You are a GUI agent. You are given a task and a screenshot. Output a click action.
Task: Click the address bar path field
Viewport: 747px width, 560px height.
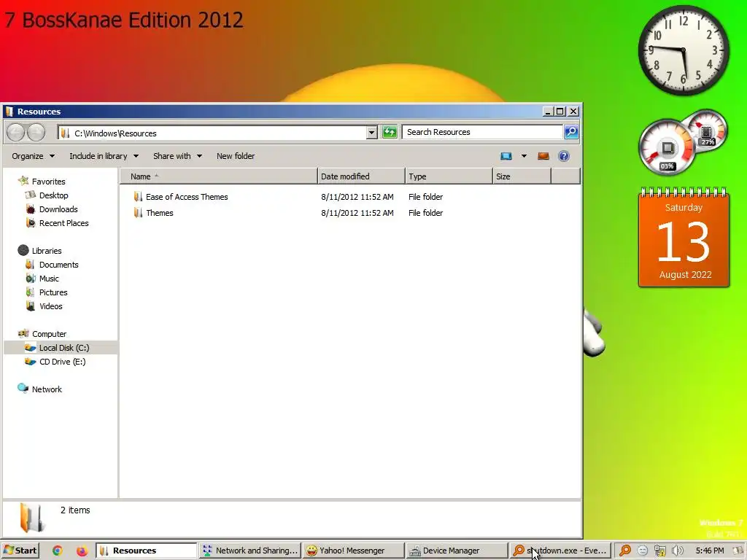tap(212, 133)
